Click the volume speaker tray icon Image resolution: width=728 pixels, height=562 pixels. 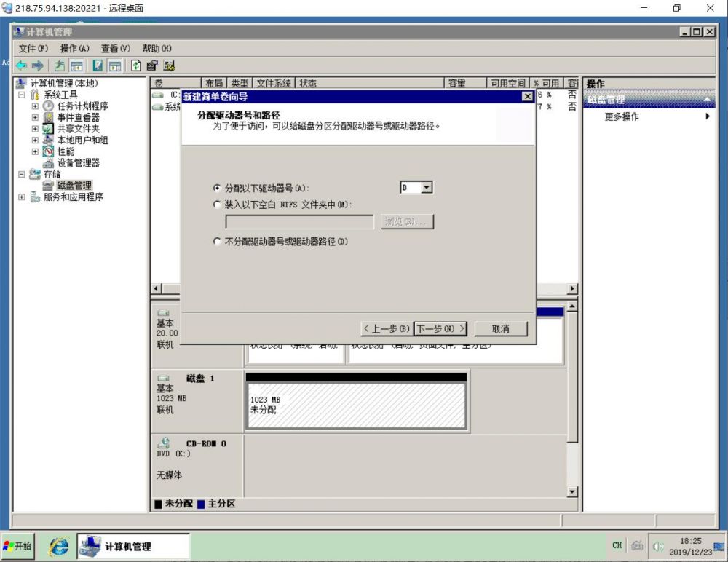(658, 546)
